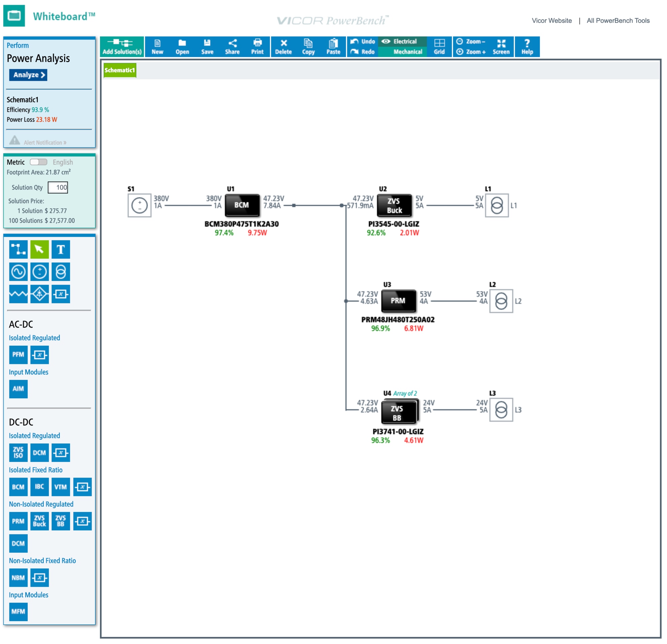Click the Analyze button
This screenshot has height=644, width=667.
(28, 75)
